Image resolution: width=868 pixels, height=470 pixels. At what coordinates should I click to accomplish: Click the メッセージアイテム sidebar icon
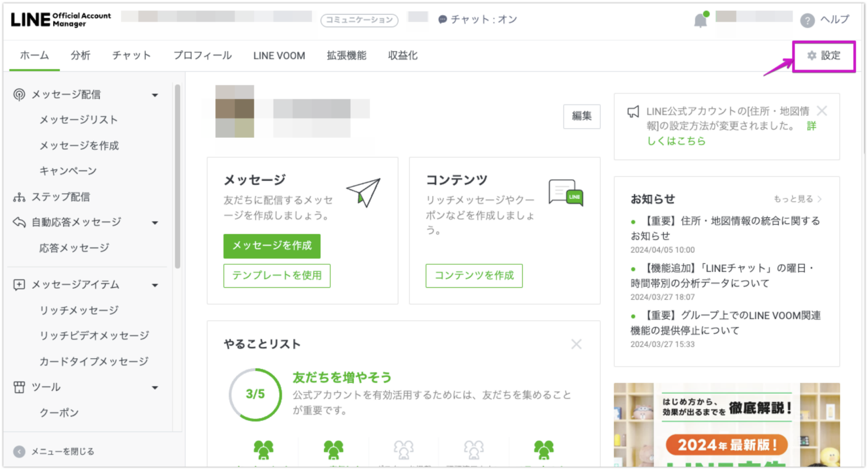(x=19, y=285)
